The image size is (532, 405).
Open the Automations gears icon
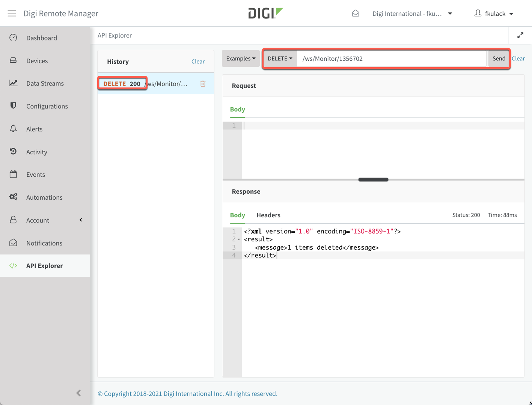coord(13,197)
